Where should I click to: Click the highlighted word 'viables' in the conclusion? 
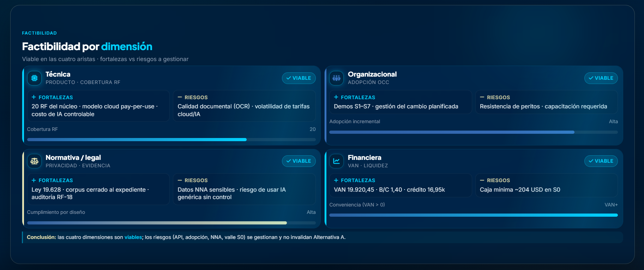tap(133, 237)
